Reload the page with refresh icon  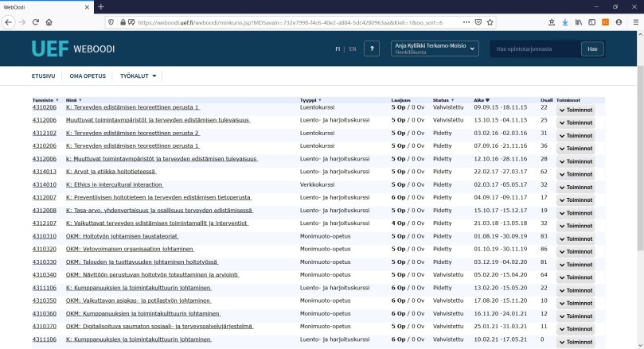35,22
